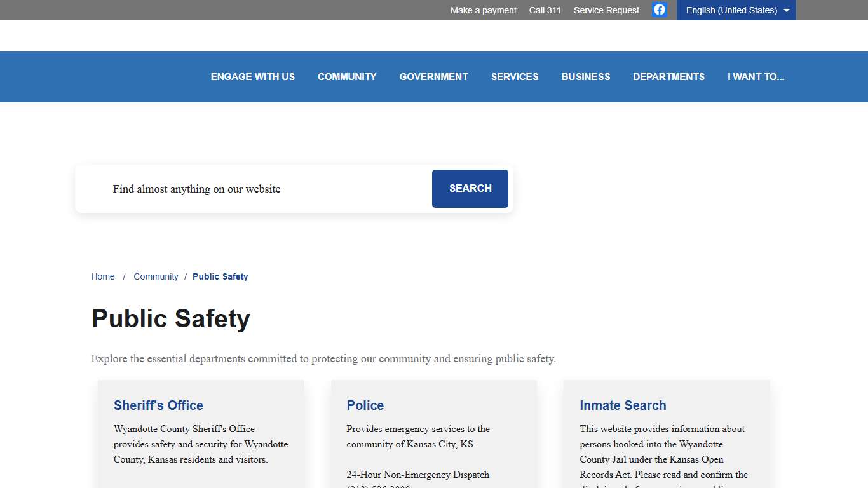868x488 pixels.
Task: Open the language selection dropdown
Action: [735, 10]
